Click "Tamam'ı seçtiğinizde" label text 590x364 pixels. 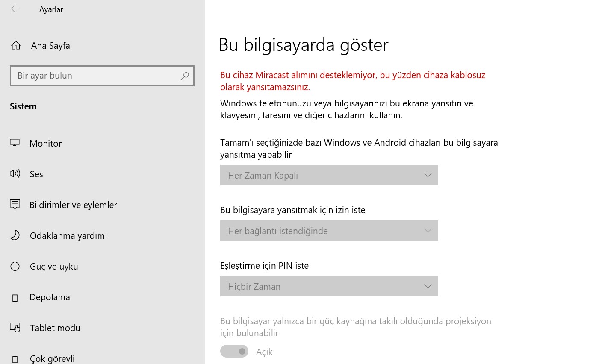coord(359,149)
